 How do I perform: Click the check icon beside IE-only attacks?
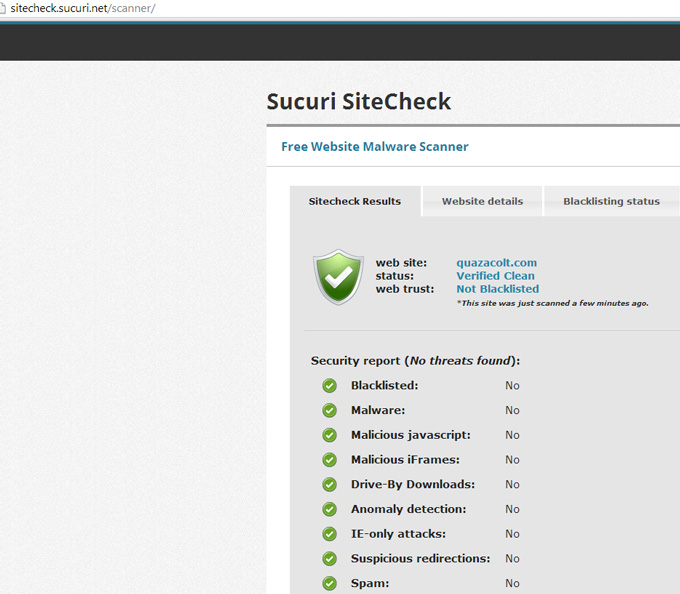pos(330,534)
